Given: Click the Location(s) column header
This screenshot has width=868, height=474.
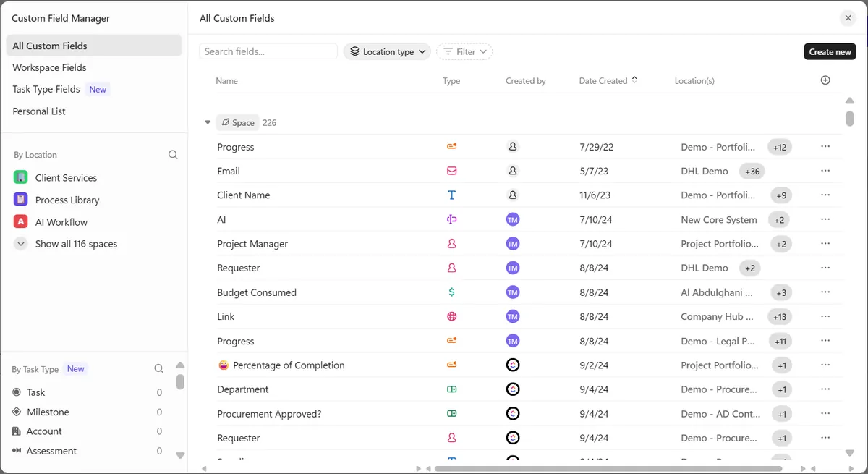Looking at the screenshot, I should coord(694,81).
